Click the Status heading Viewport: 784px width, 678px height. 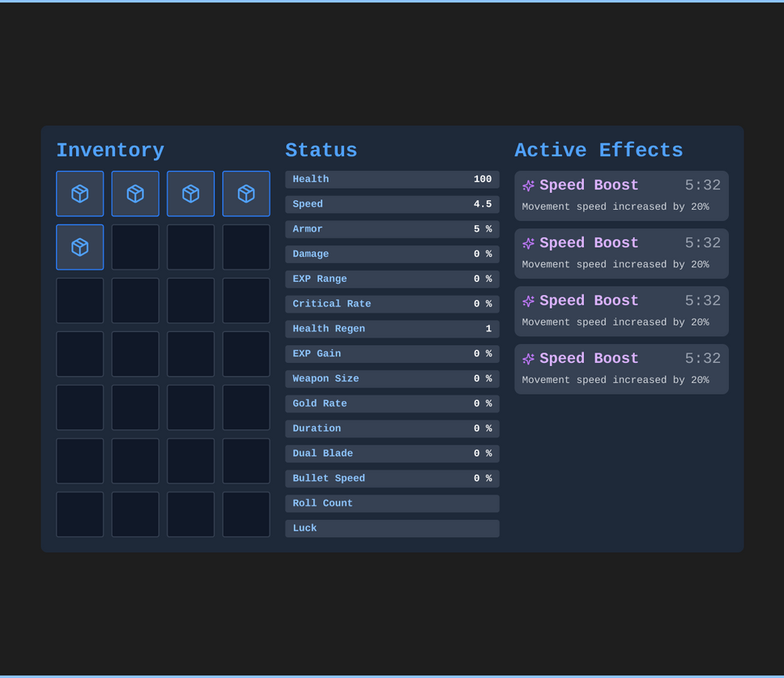click(x=321, y=150)
